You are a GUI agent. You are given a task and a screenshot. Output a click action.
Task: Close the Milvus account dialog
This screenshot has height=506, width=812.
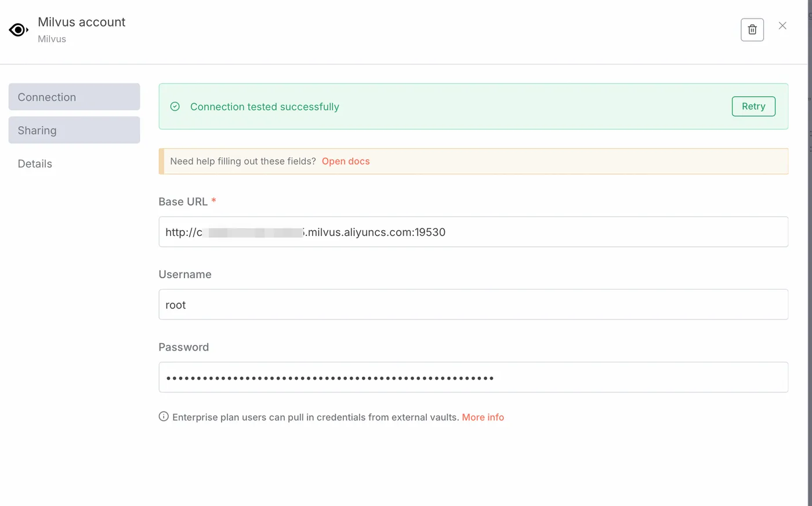tap(782, 26)
